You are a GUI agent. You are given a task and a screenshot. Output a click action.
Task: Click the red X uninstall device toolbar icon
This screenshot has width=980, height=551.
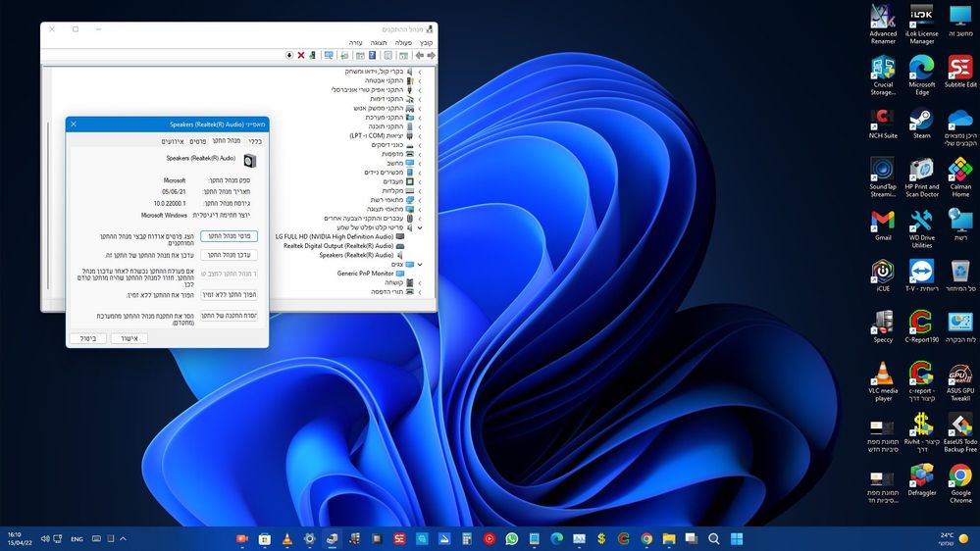(300, 55)
